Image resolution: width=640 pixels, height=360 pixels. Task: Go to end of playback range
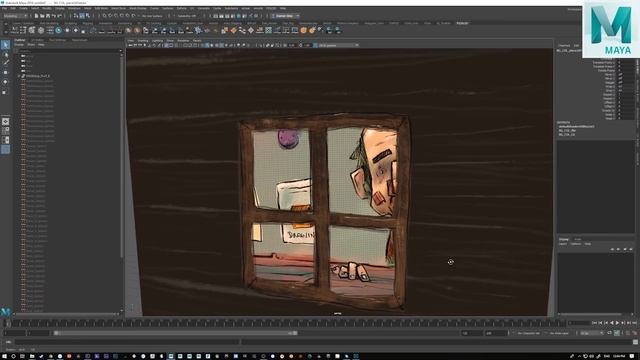(634, 323)
